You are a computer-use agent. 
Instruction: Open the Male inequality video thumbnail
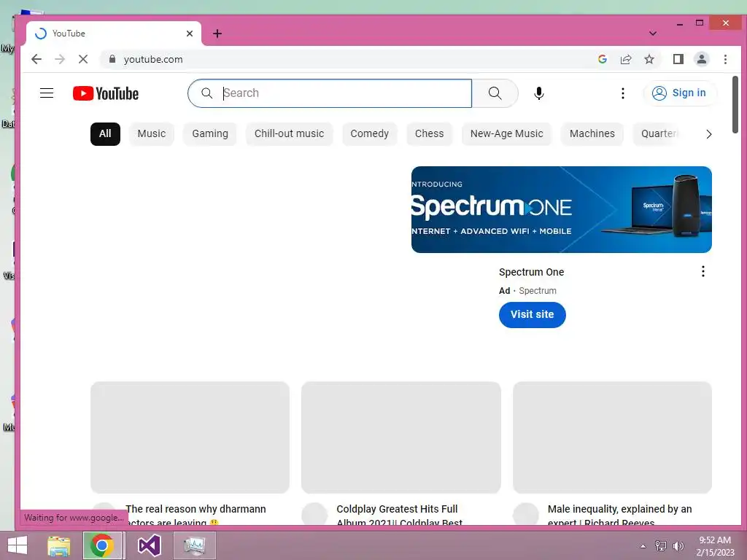[612, 437]
